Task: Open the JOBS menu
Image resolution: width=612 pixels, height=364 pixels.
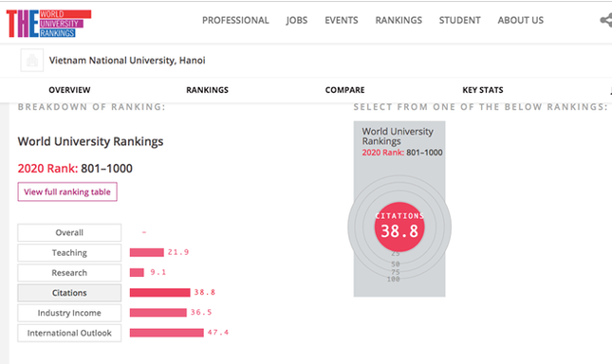Action: pos(297,20)
